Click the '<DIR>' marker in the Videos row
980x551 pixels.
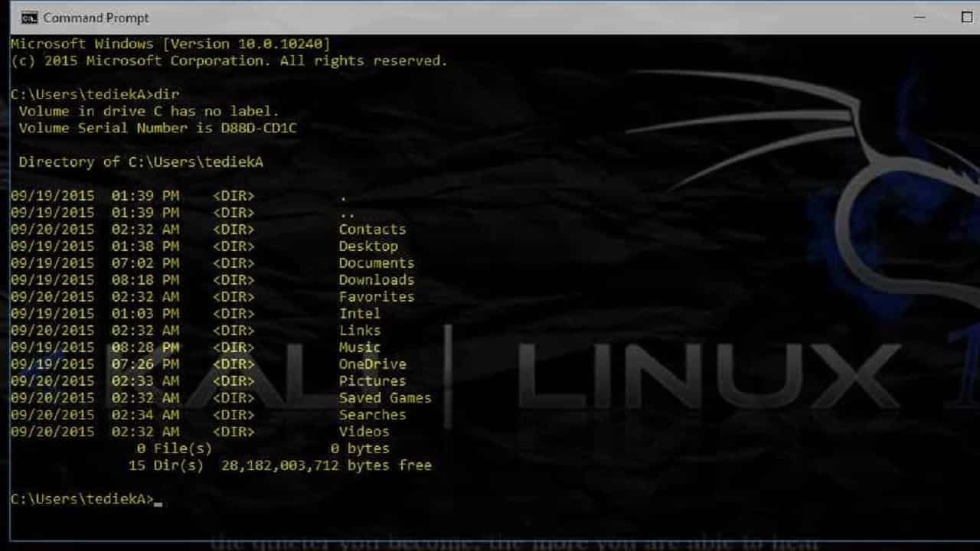tap(234, 431)
